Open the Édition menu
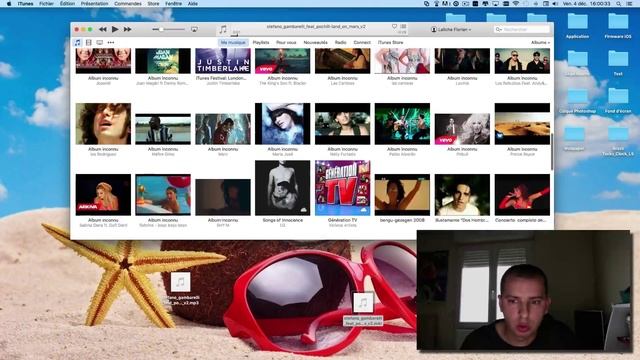Image resolution: width=640 pixels, height=360 pixels. click(x=67, y=3)
